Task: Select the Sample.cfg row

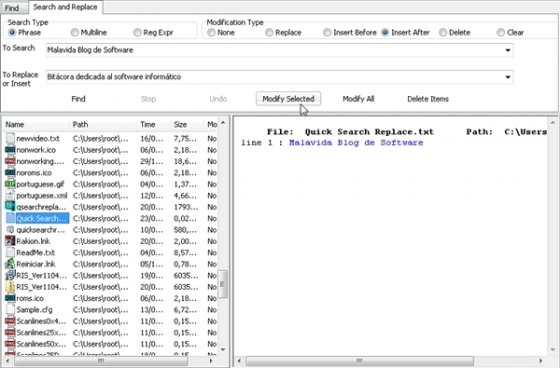Action: point(111,310)
